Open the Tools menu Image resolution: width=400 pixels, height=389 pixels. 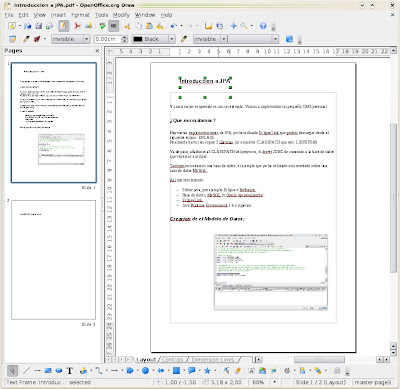pos(101,15)
